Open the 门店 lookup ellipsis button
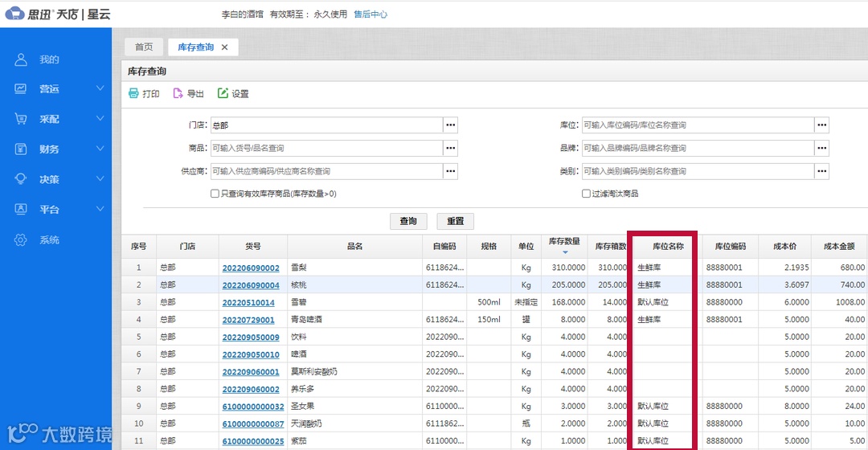 451,125
